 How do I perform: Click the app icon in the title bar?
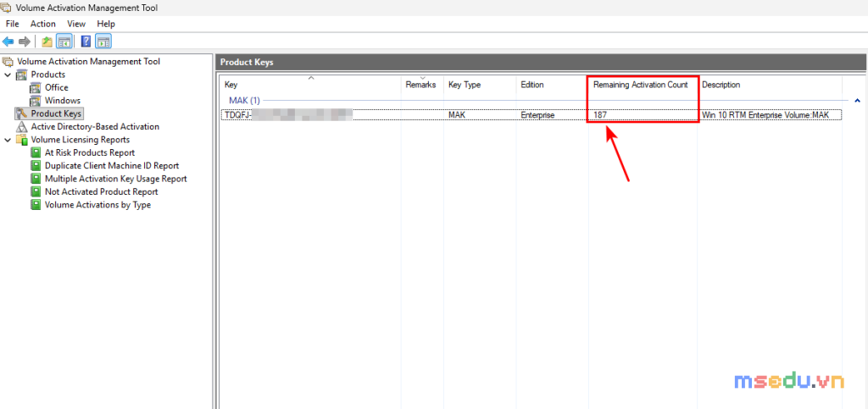pos(7,8)
